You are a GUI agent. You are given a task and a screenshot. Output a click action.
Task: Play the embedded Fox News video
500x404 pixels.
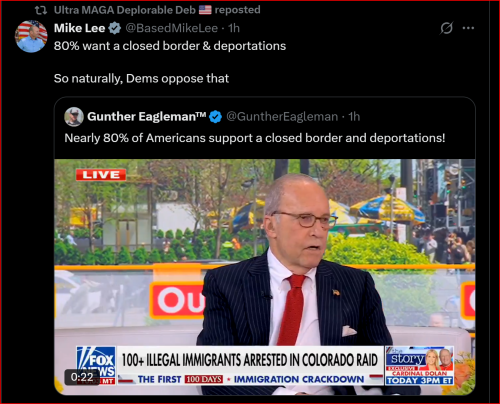[x=265, y=277]
